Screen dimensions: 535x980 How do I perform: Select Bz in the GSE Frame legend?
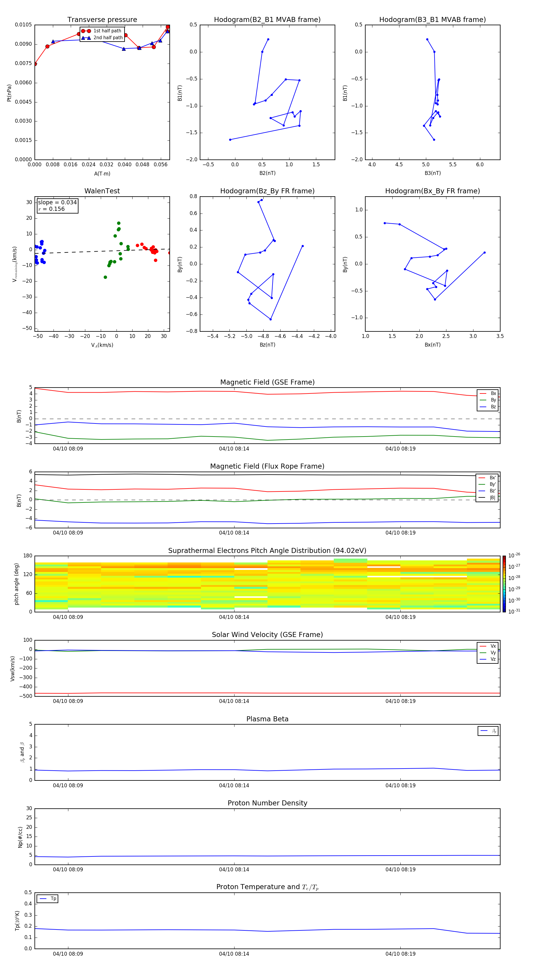(x=488, y=407)
